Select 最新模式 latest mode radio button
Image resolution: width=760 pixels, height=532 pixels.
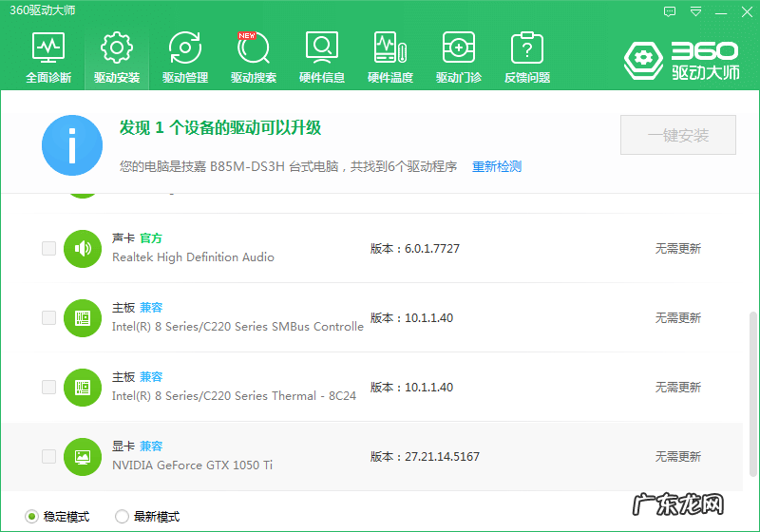pyautogui.click(x=122, y=517)
